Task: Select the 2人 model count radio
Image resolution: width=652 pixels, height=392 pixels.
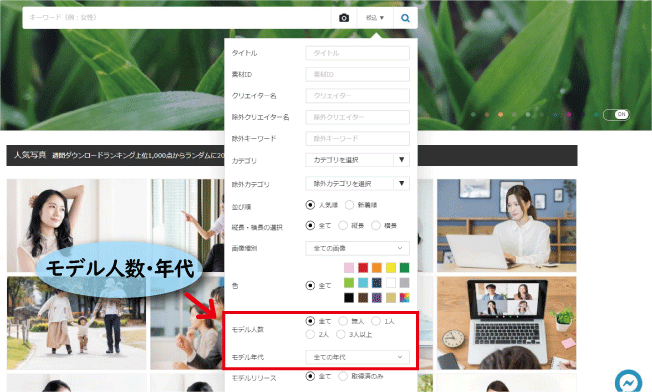Action: (x=310, y=334)
